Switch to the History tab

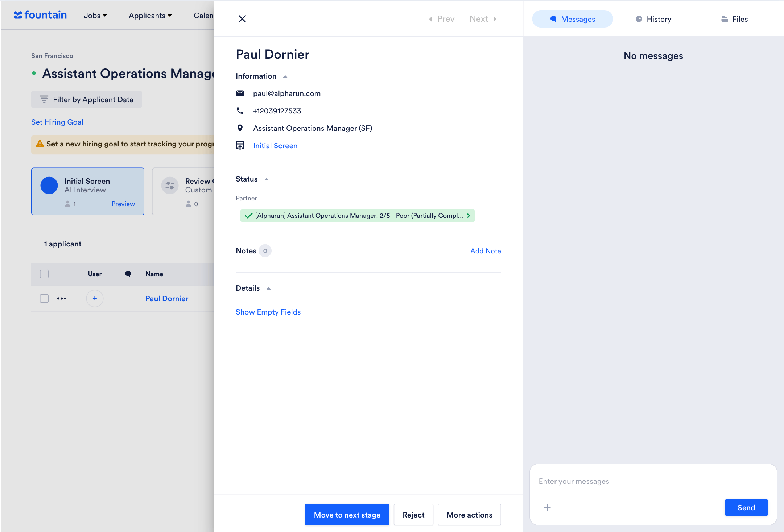[x=653, y=19]
